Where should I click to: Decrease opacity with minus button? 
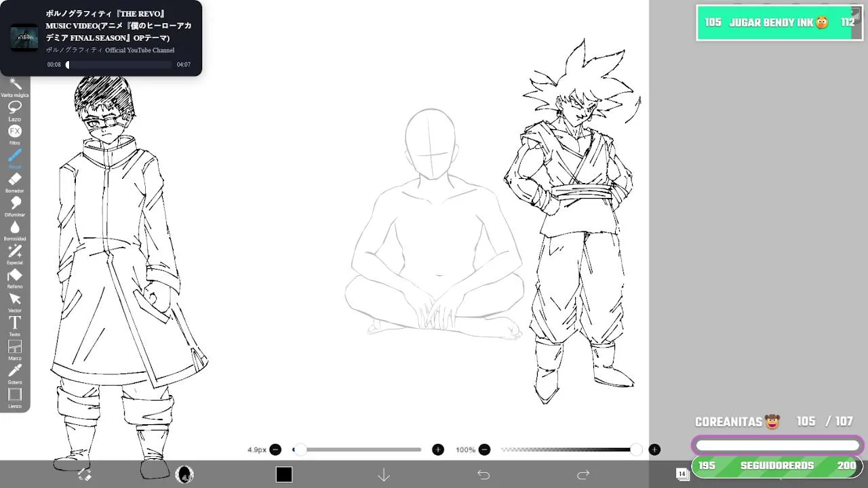coord(484,449)
